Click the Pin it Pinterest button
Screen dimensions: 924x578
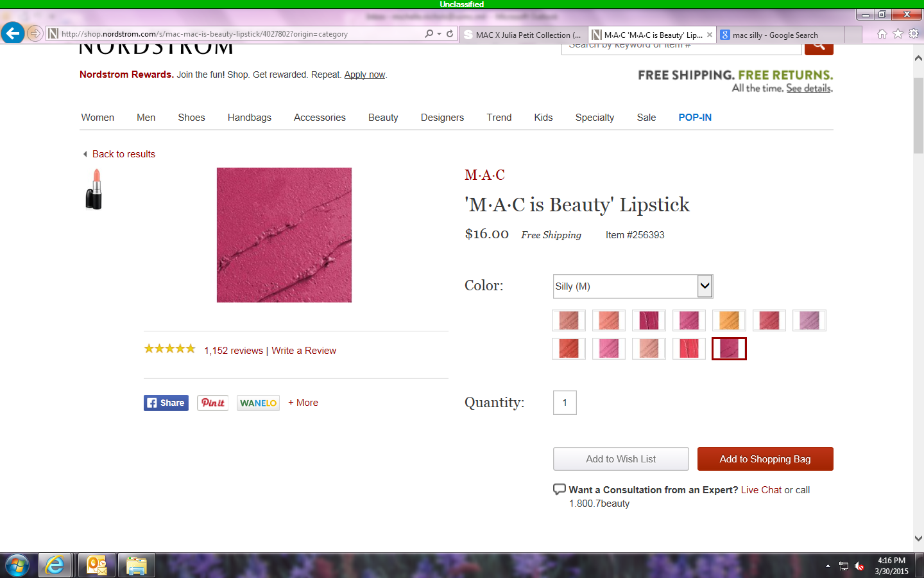(212, 403)
